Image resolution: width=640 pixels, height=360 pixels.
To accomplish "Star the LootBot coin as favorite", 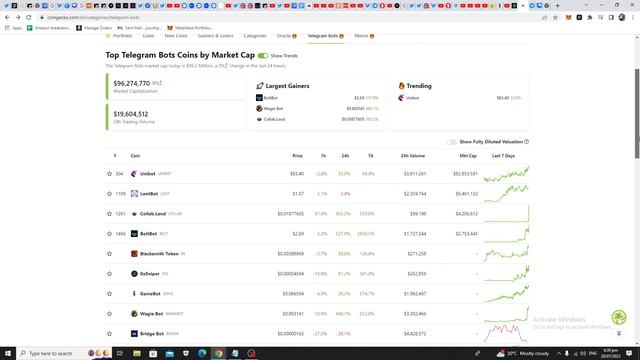I will coord(109,193).
